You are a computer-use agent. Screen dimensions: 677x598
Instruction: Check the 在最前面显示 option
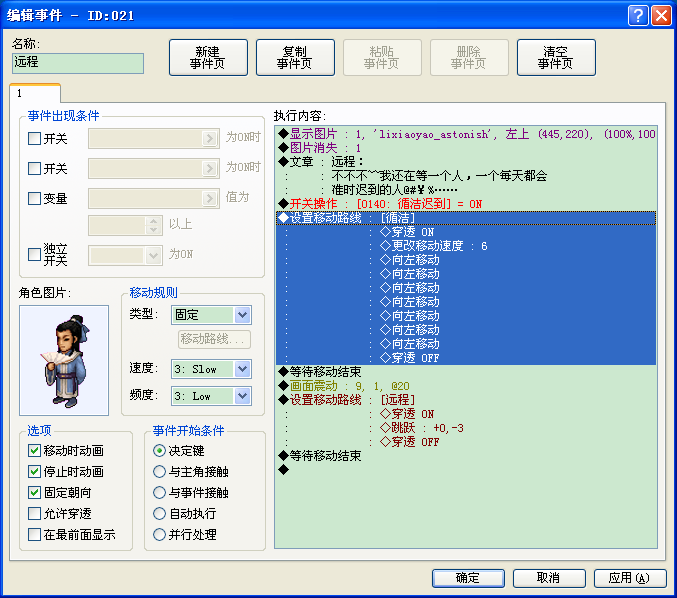[x=35, y=535]
